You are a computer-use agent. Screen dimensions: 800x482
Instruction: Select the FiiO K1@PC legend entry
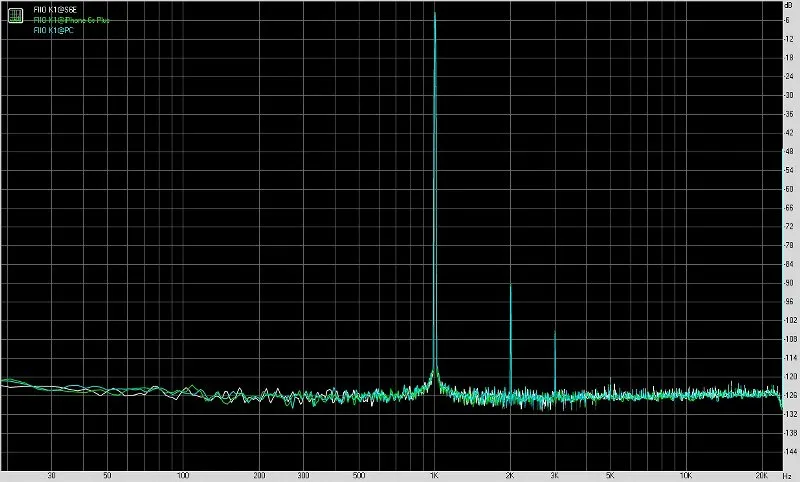pyautogui.click(x=54, y=31)
